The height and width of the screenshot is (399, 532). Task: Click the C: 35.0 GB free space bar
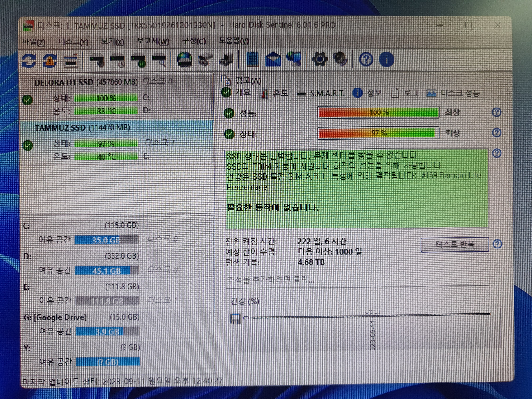(106, 240)
